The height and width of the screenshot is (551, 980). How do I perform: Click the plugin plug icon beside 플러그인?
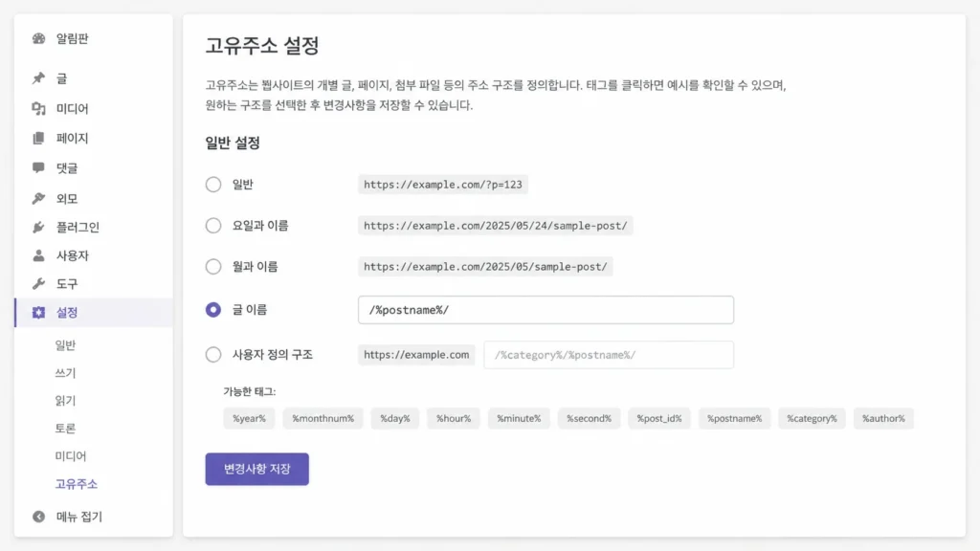[x=38, y=228]
